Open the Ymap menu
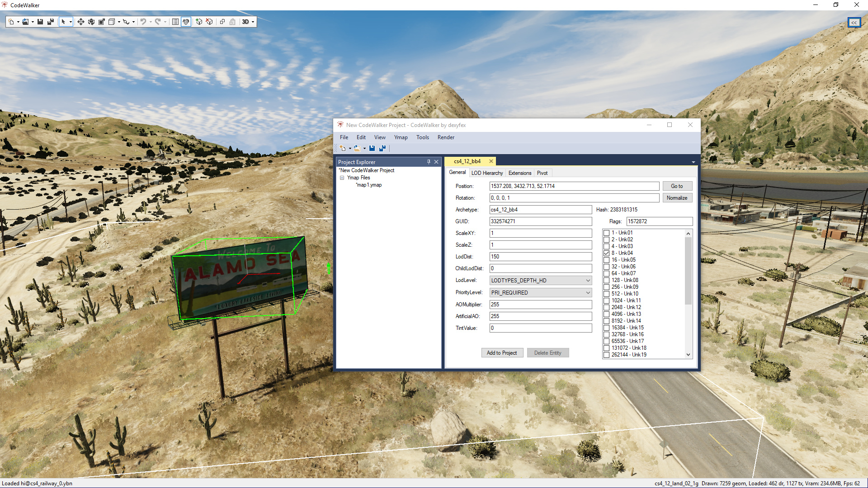Image resolution: width=868 pixels, height=488 pixels. [x=401, y=137]
